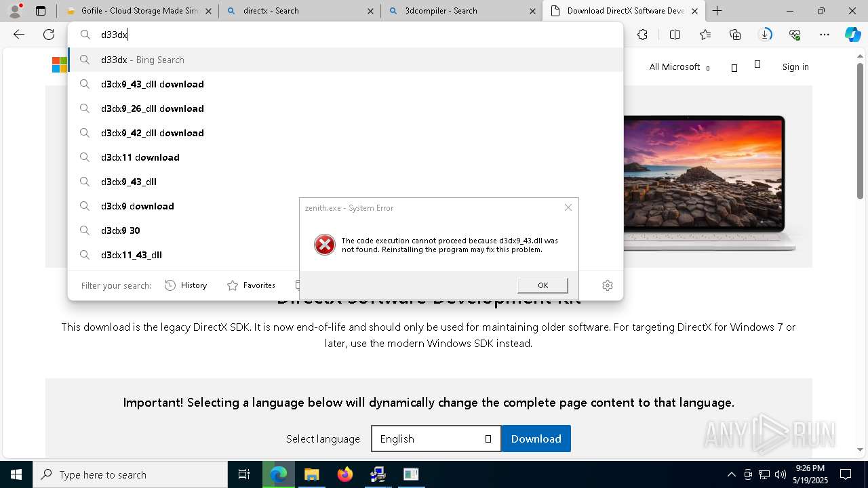Image resolution: width=868 pixels, height=488 pixels.
Task: Close the directx - Search tab
Action: tap(370, 11)
